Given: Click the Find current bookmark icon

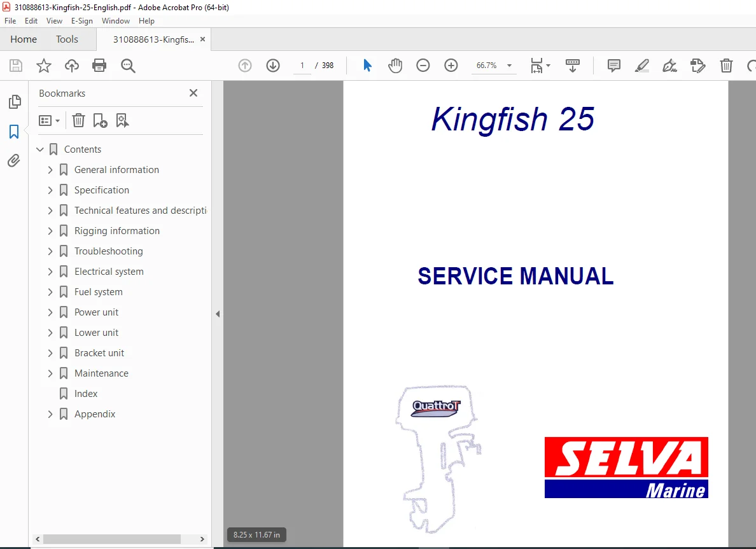Looking at the screenshot, I should (x=122, y=120).
